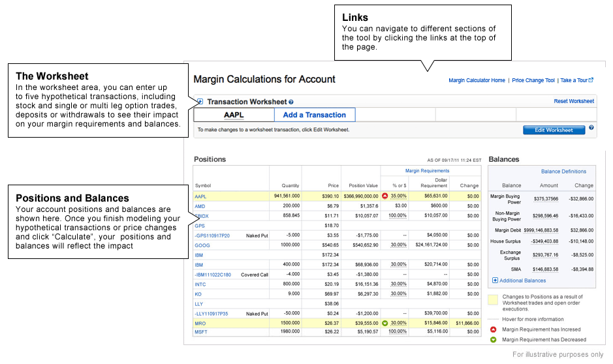
Task: Open the GOOG symbol link
Action: [x=202, y=245]
